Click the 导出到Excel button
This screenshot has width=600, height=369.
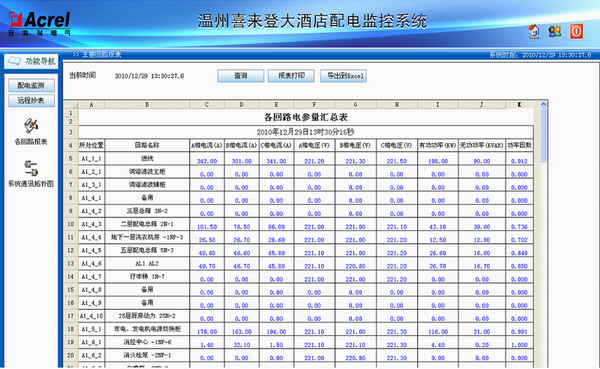pos(343,76)
